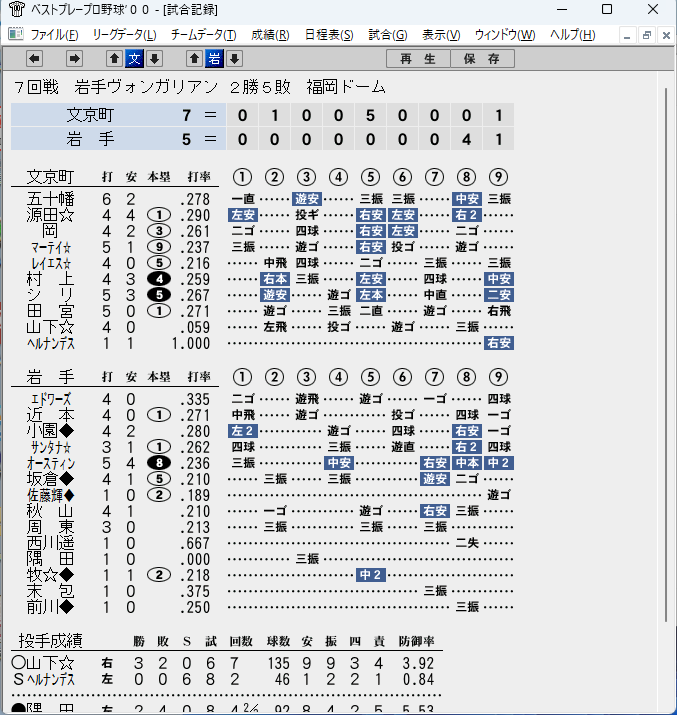Screen dimensions: 677x715
Task: Open the ファイル(F) menu
Action: [x=54, y=35]
